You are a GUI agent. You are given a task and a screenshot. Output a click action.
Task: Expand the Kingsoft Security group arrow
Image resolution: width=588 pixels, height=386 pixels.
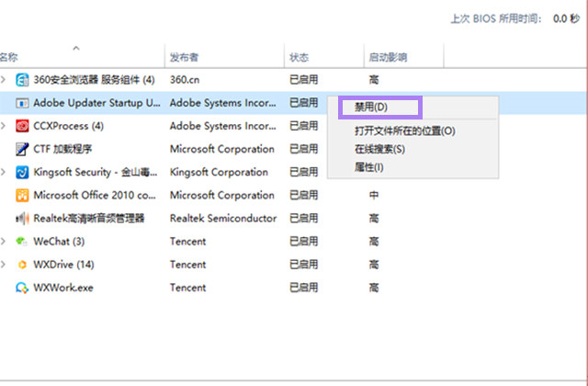(x=5, y=172)
